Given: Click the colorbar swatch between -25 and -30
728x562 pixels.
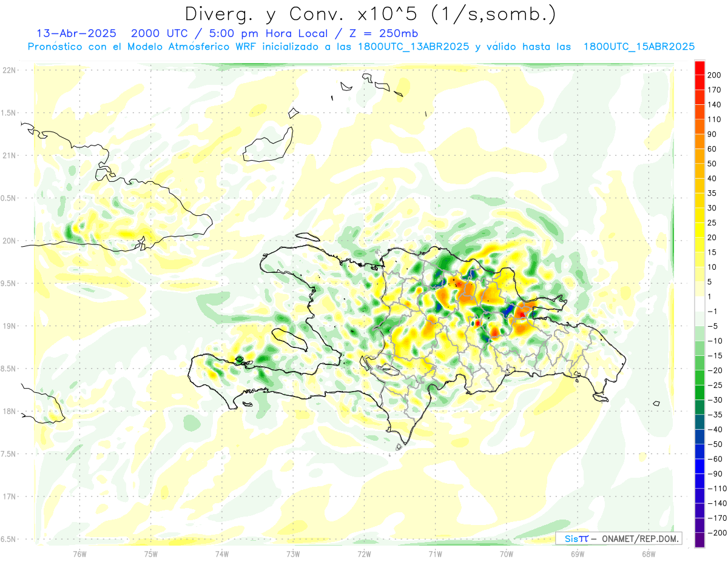Looking at the screenshot, I should click(699, 393).
